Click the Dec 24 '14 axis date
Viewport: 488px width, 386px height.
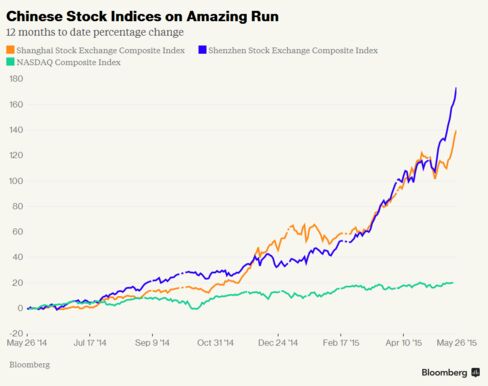pyautogui.click(x=278, y=343)
